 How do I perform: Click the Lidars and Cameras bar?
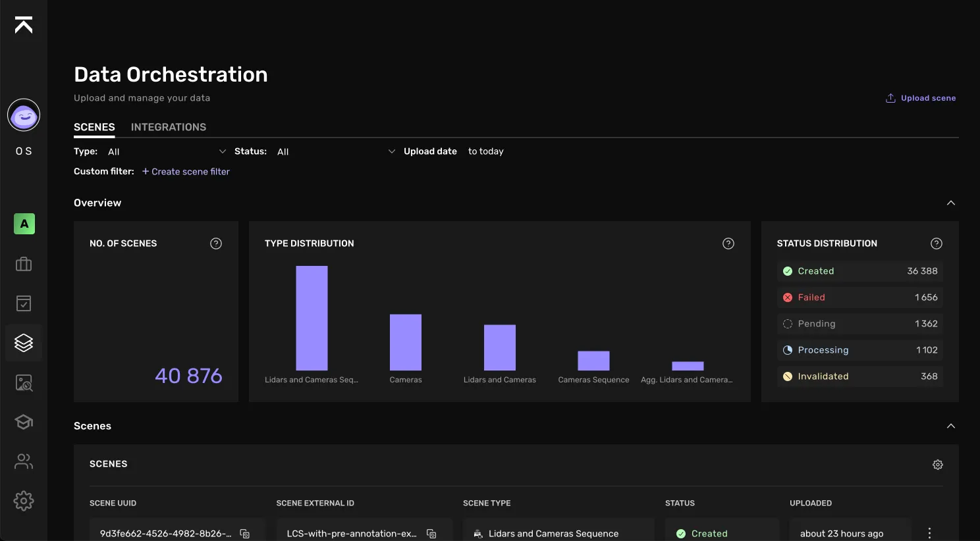500,348
